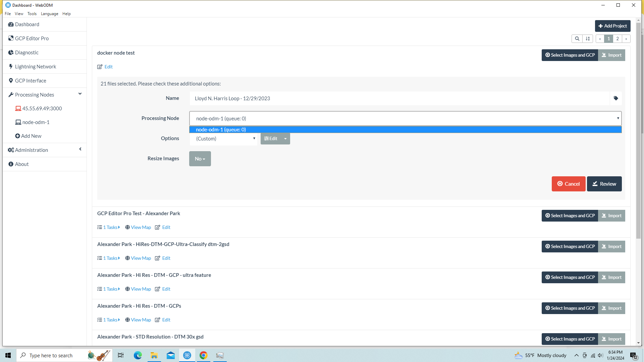Click Add New processing node
The height and width of the screenshot is (362, 644).
31,136
